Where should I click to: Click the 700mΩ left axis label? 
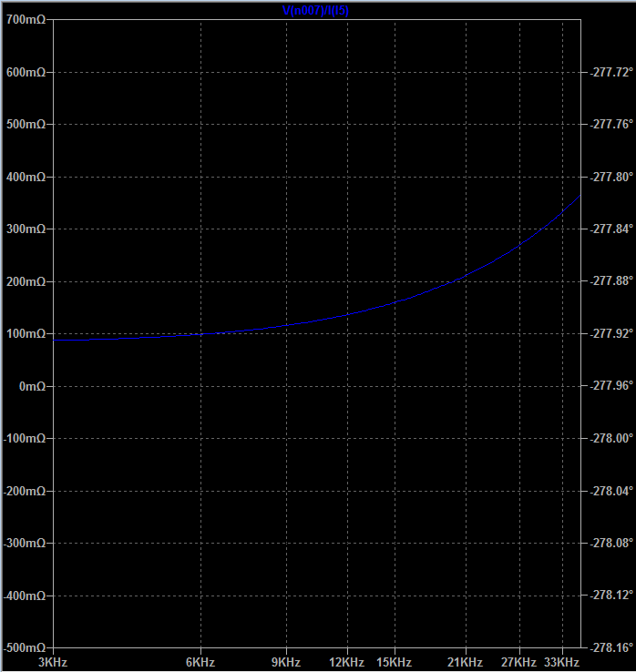(26, 20)
